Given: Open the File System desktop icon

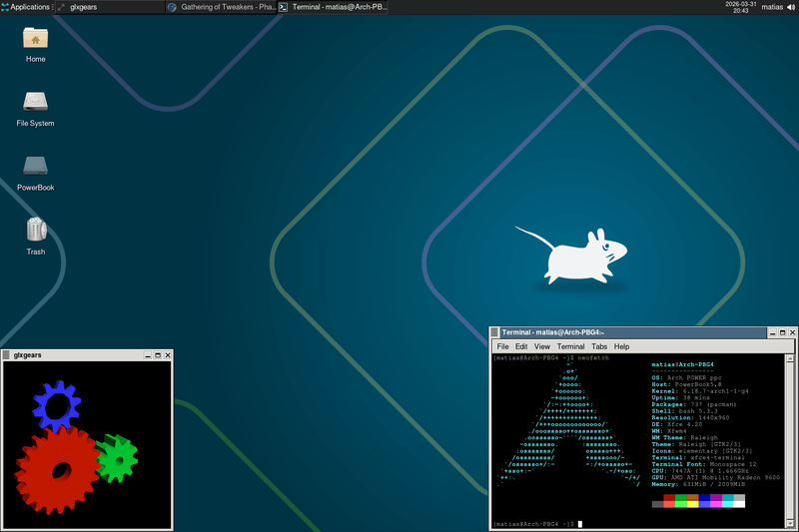Looking at the screenshot, I should pyautogui.click(x=35, y=109).
